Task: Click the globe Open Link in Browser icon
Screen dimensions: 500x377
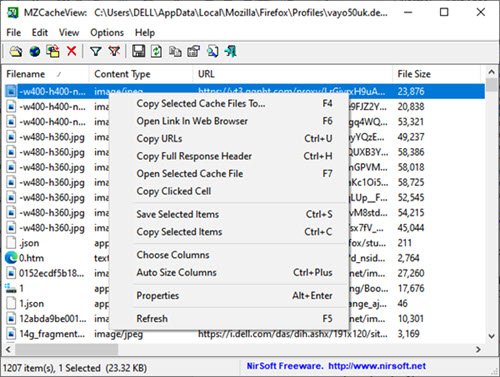Action: coord(35,52)
